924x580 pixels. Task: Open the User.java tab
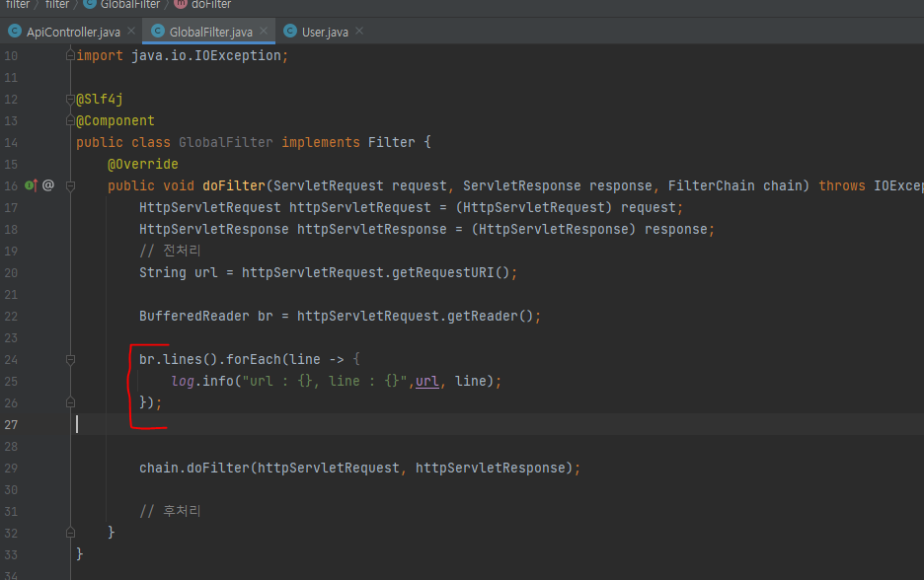[x=325, y=32]
